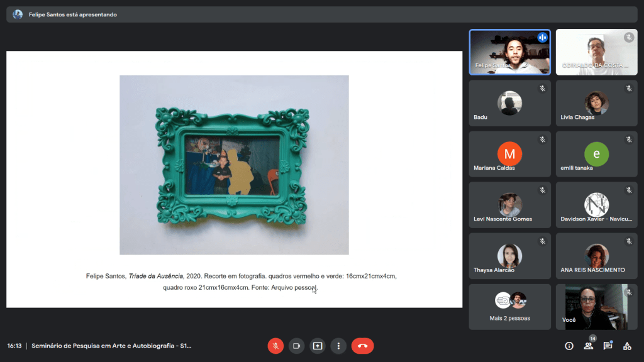The width and height of the screenshot is (644, 362).
Task: Click the muted mic icon on Livia Chagas tile
Action: click(x=628, y=89)
